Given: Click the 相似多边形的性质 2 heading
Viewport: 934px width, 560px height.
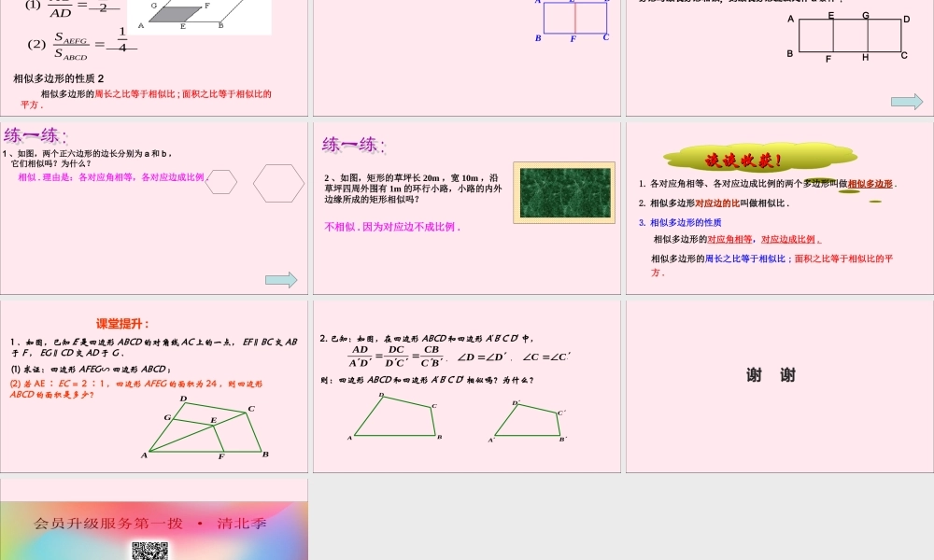Looking at the screenshot, I should pyautogui.click(x=58, y=78).
